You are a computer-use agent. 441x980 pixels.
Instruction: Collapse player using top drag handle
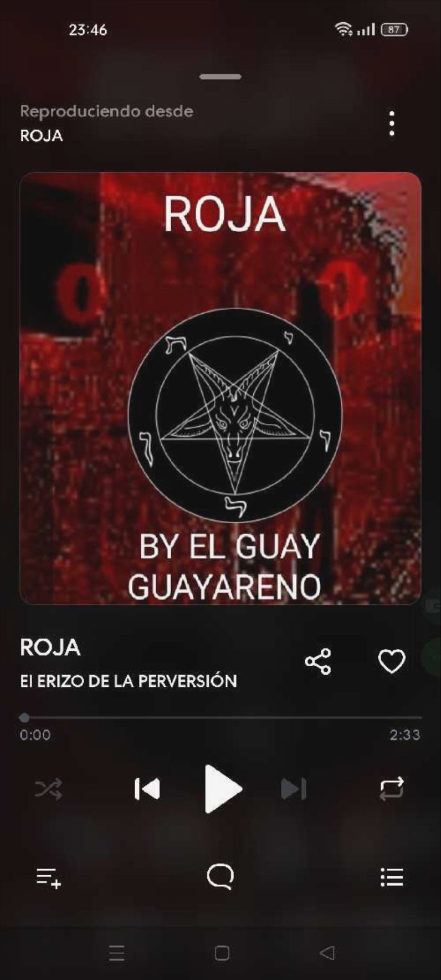[x=221, y=76]
